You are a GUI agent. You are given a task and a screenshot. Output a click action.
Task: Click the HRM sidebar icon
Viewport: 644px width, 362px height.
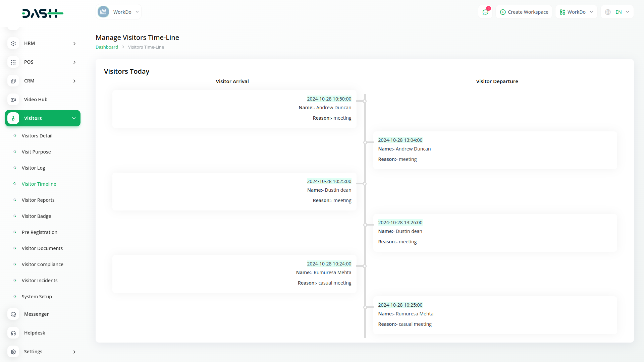pyautogui.click(x=13, y=43)
